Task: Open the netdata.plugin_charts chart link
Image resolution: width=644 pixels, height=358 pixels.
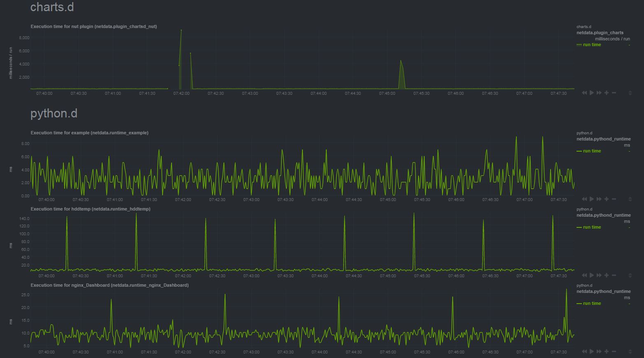Action: (x=600, y=33)
